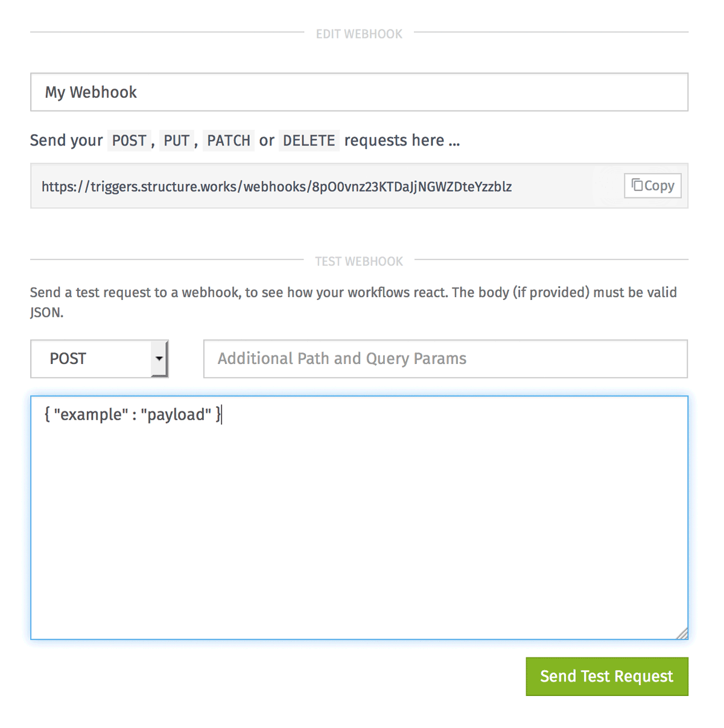
Task: Focus Additional Path and Query Params field
Action: coord(445,359)
